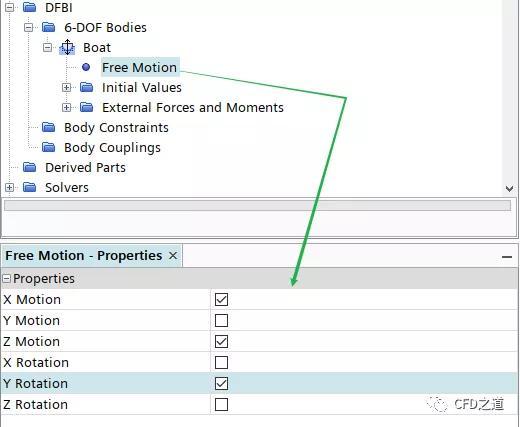Click the DFBI folder icon
Image resolution: width=520 pixels, height=427 pixels.
[x=30, y=7]
